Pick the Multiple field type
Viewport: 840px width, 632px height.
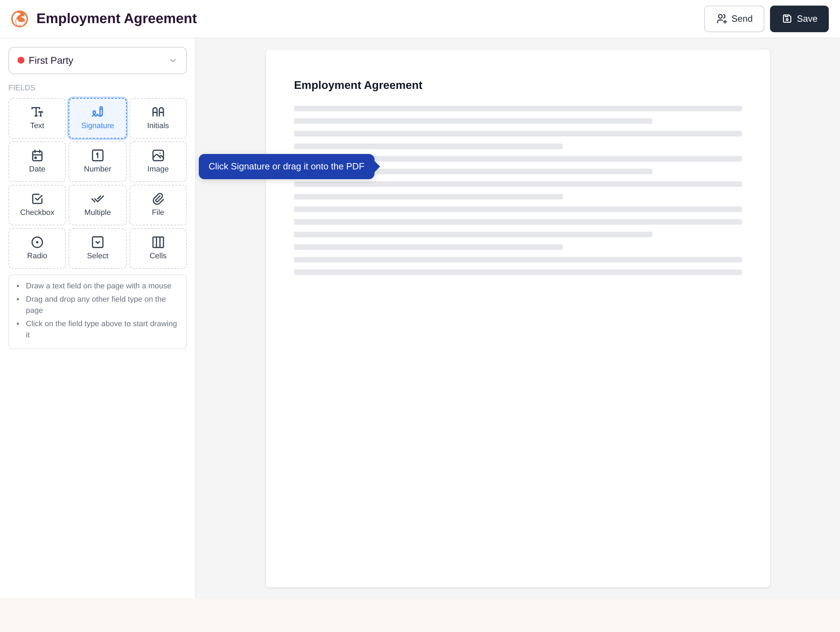point(98,205)
